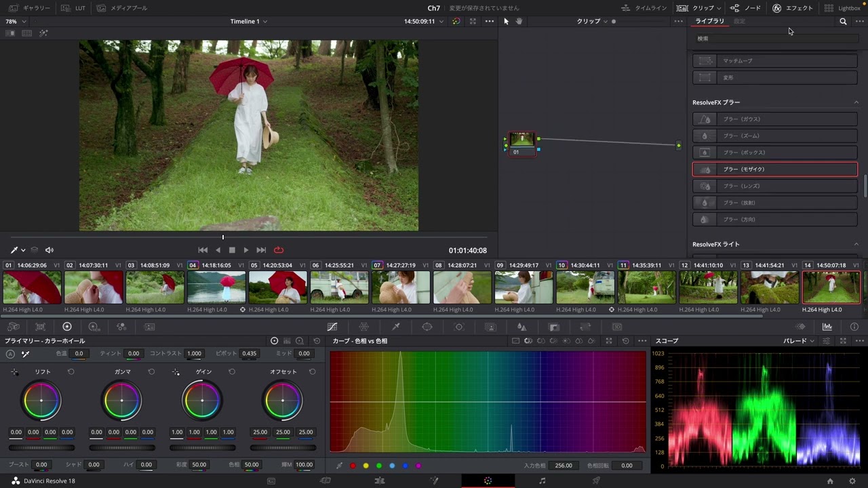Adjust the Gain master wheel slider
Viewport: 868px width, 488px height.
pos(203,448)
